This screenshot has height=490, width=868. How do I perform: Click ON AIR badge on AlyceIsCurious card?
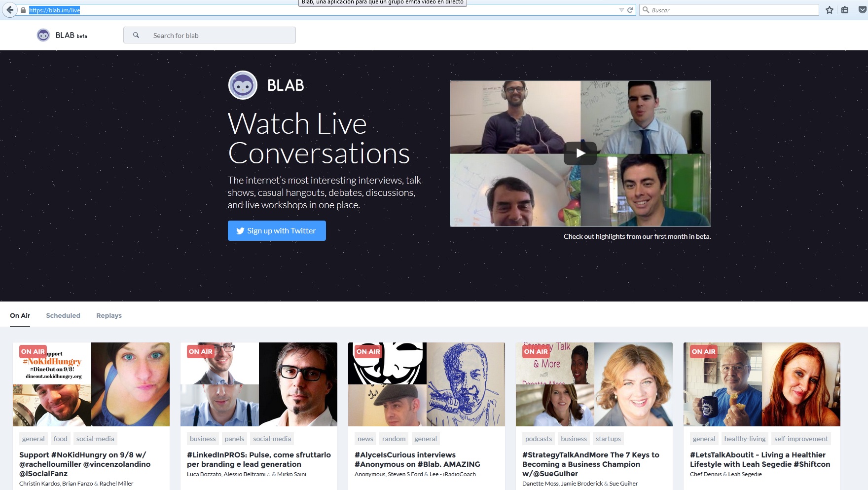click(368, 351)
